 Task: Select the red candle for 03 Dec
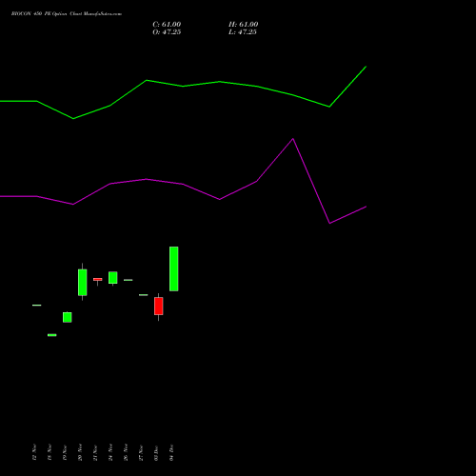point(159,307)
